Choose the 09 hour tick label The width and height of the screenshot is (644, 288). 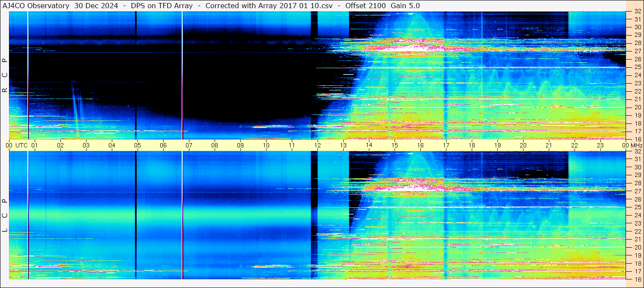pos(240,145)
